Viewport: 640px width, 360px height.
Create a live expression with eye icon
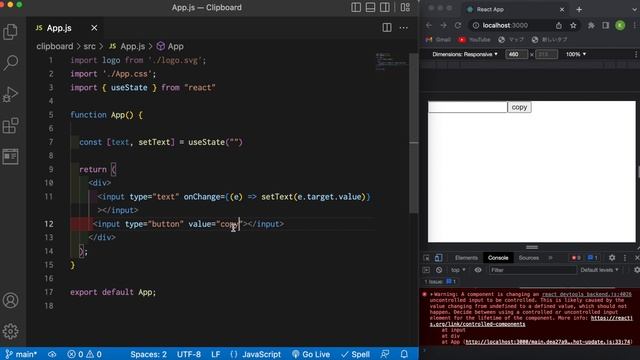click(x=478, y=270)
